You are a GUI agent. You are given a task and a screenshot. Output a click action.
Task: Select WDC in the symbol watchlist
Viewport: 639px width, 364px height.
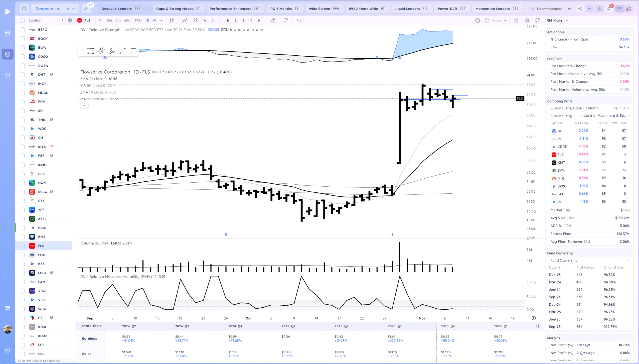click(x=42, y=129)
